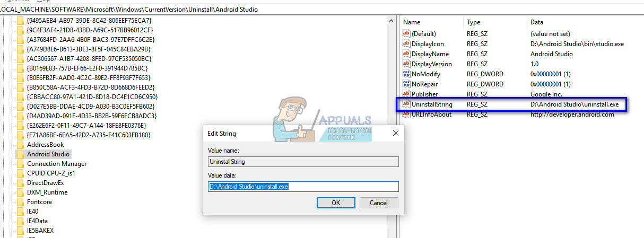Sort values by the Type column header
The width and height of the screenshot is (644, 238).
(x=495, y=22)
